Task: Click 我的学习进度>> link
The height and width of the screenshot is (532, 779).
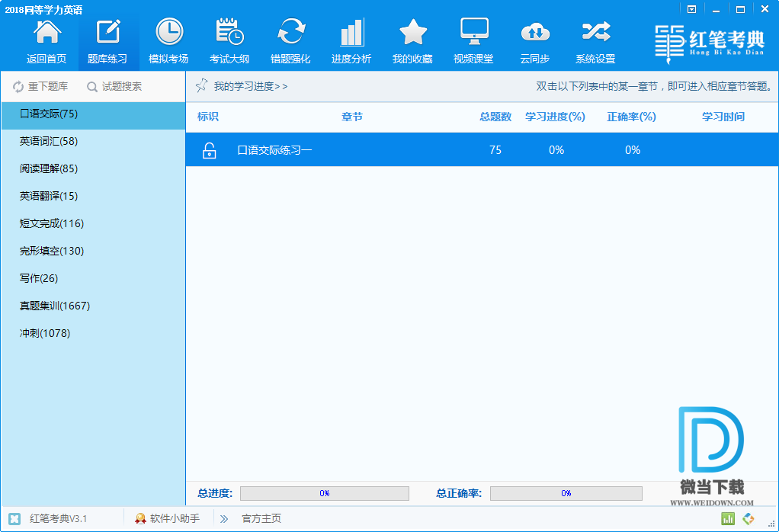Action: (x=250, y=86)
